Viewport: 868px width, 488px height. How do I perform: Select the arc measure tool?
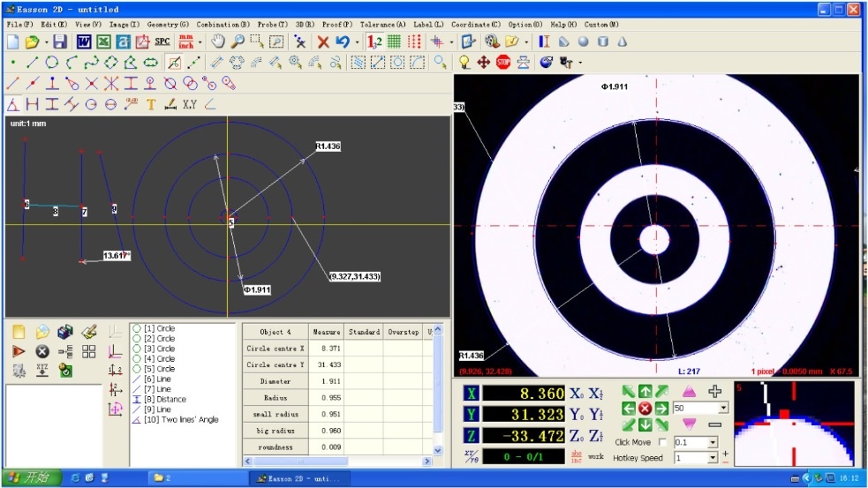click(x=72, y=63)
